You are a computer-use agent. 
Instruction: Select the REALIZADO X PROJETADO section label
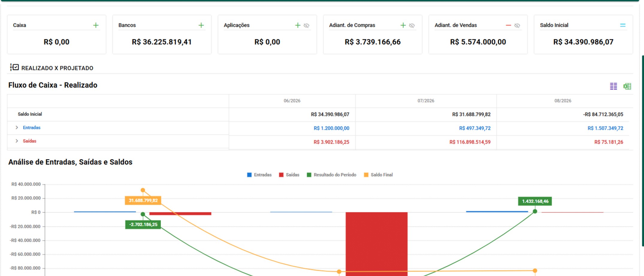[x=57, y=68]
